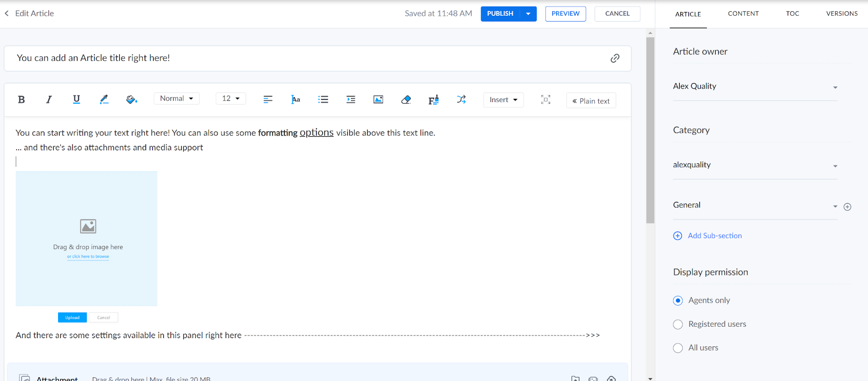Choose All users display permission

(678, 348)
